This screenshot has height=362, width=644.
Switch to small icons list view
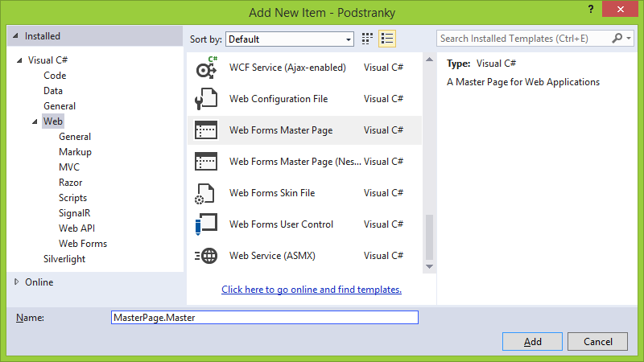(387, 39)
